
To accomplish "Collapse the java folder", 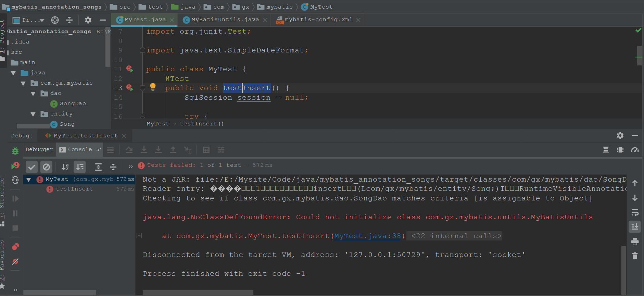I will pos(13,73).
